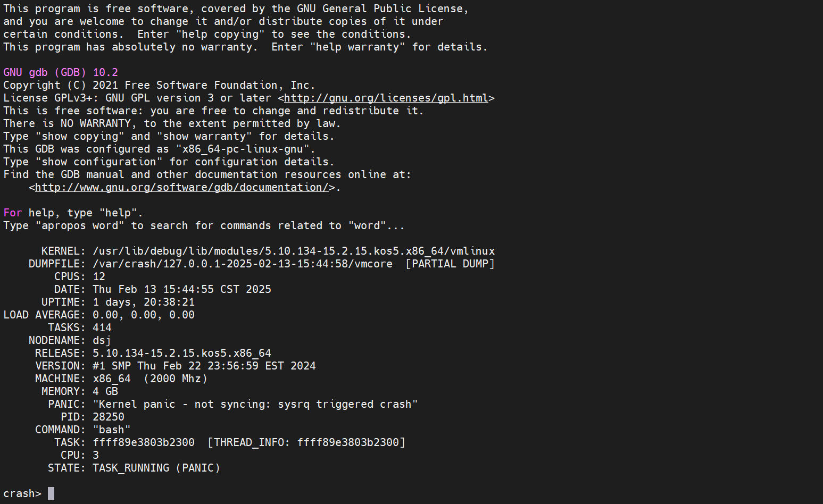Screen dimensions: 823x504
Task: Click the cursor block after crash> prompt
Action: pyautogui.click(x=51, y=493)
